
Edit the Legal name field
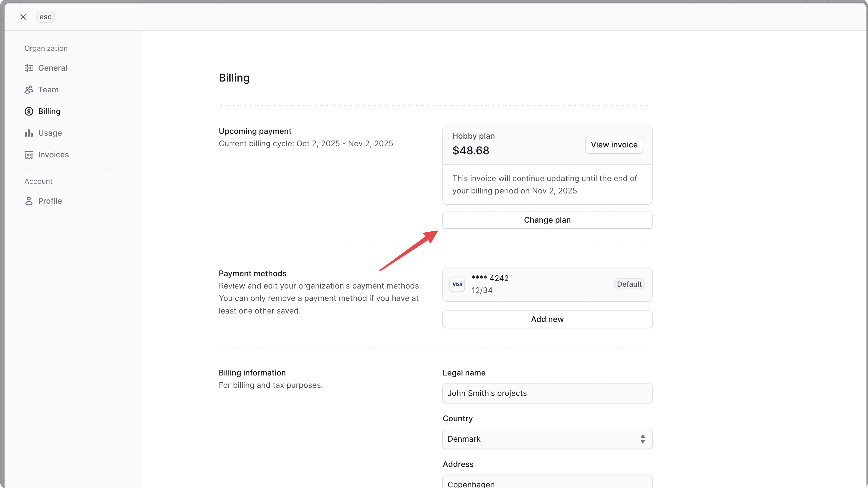coord(547,393)
